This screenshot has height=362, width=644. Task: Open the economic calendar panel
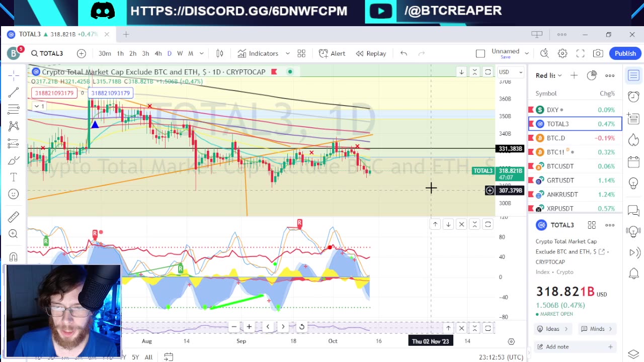[x=633, y=162]
